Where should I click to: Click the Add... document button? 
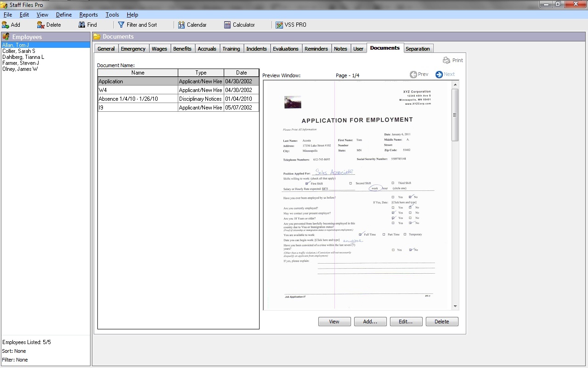(370, 322)
